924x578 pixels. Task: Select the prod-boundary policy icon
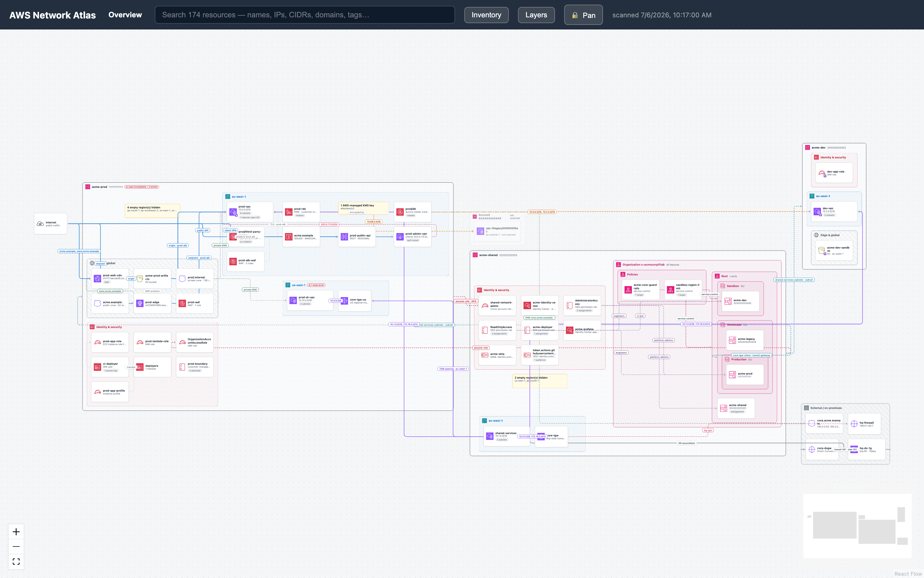[182, 367]
